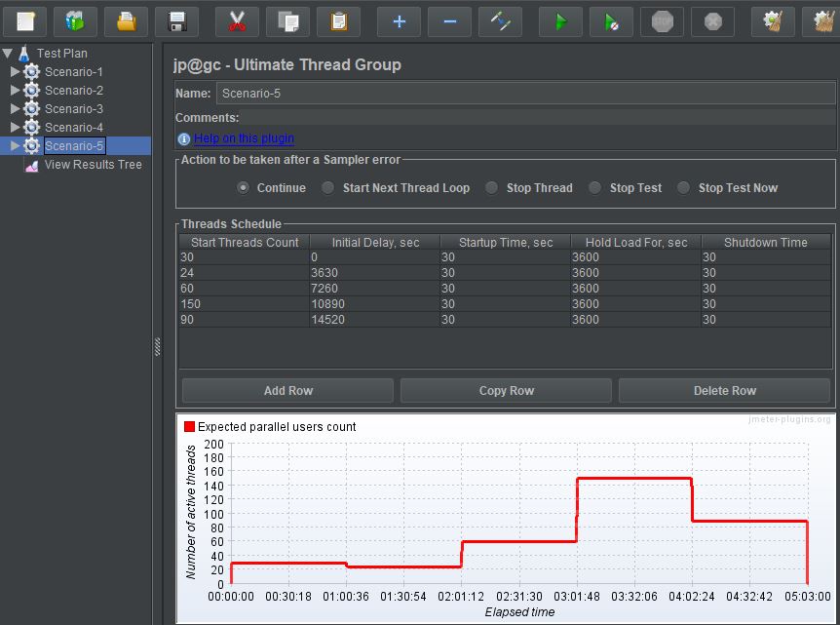The image size is (840, 625).
Task: Choose the Stop Thread action
Action: coord(491,188)
